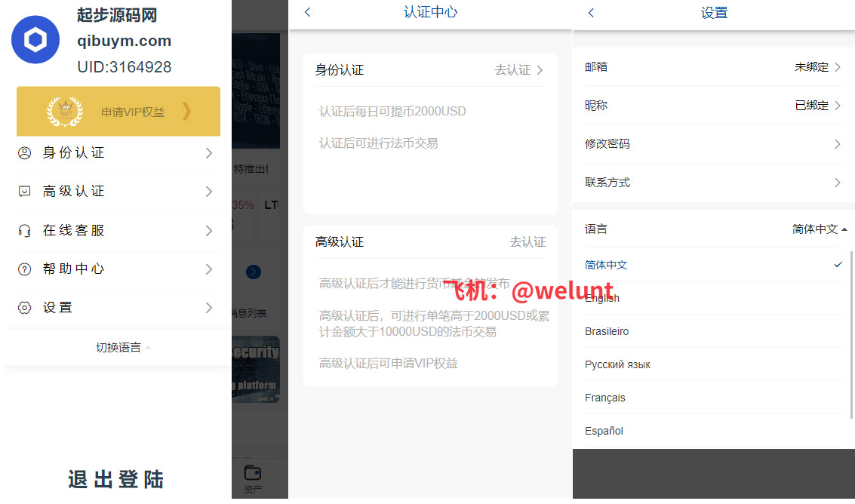The height and width of the screenshot is (504, 855).
Task: Go back from 设置 page
Action: (x=591, y=13)
